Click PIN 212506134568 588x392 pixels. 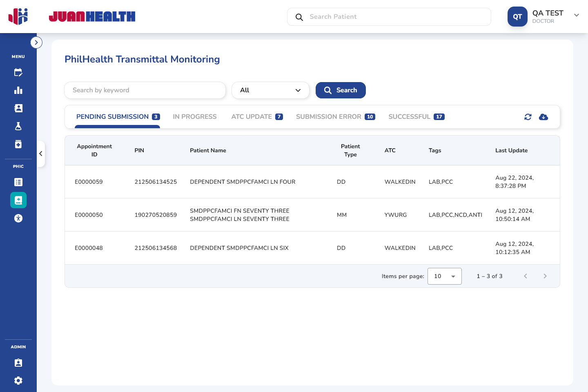156,248
